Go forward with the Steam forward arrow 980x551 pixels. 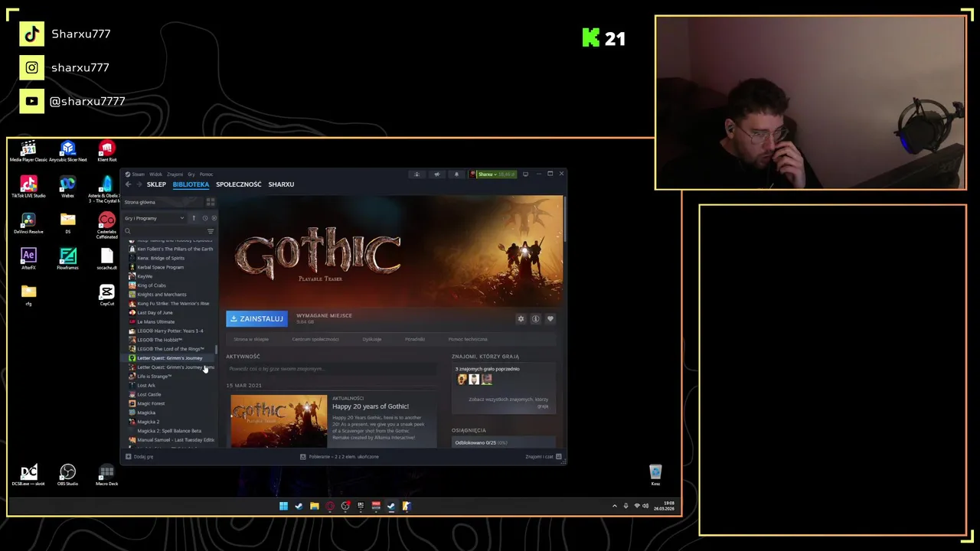pos(139,184)
